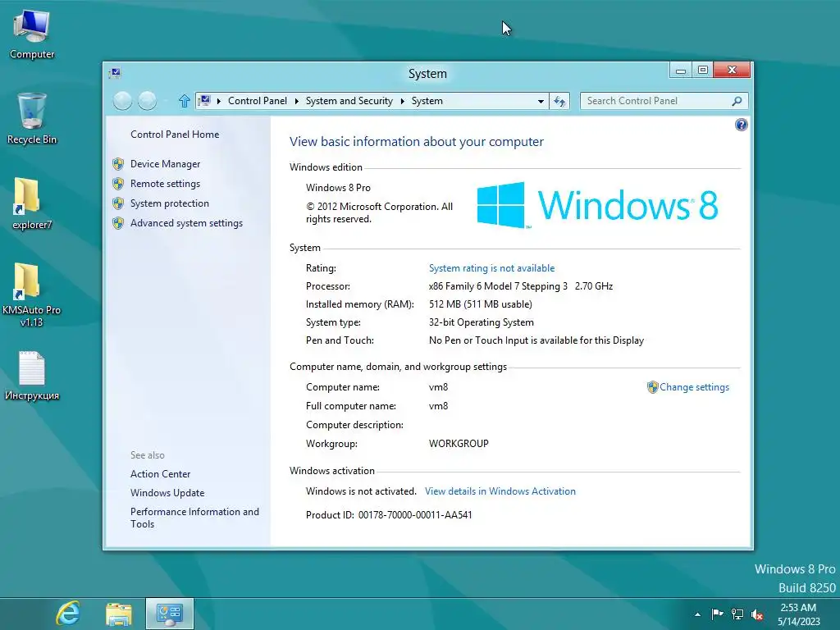Click the processor x86 Family 6 value
Image resolution: width=840 pixels, height=630 pixels.
(521, 286)
